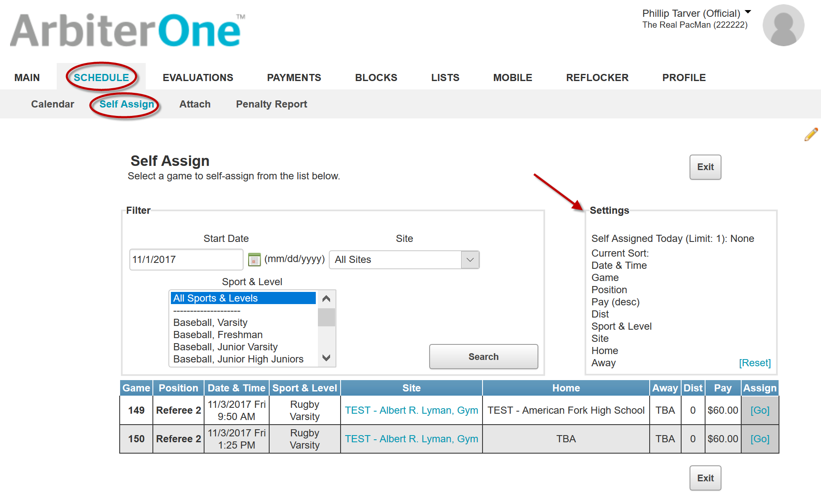The width and height of the screenshot is (821, 504).
Task: Sort by the Position column header
Action: [x=178, y=388]
